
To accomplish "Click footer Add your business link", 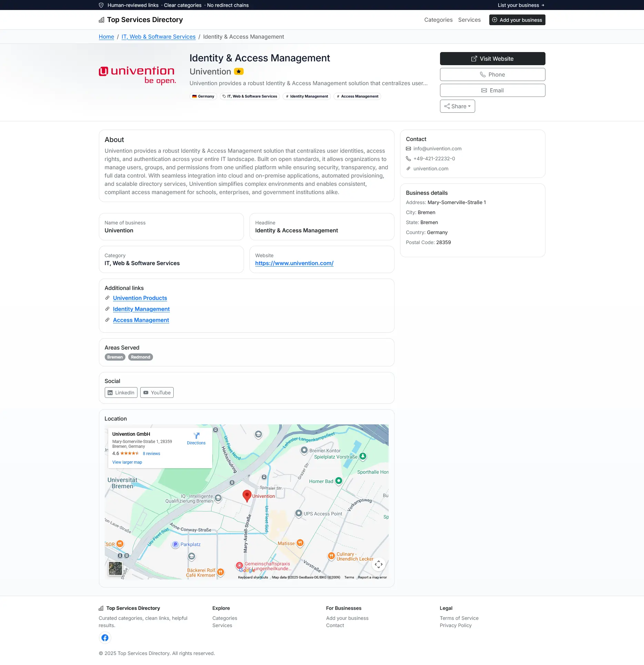I will [347, 618].
